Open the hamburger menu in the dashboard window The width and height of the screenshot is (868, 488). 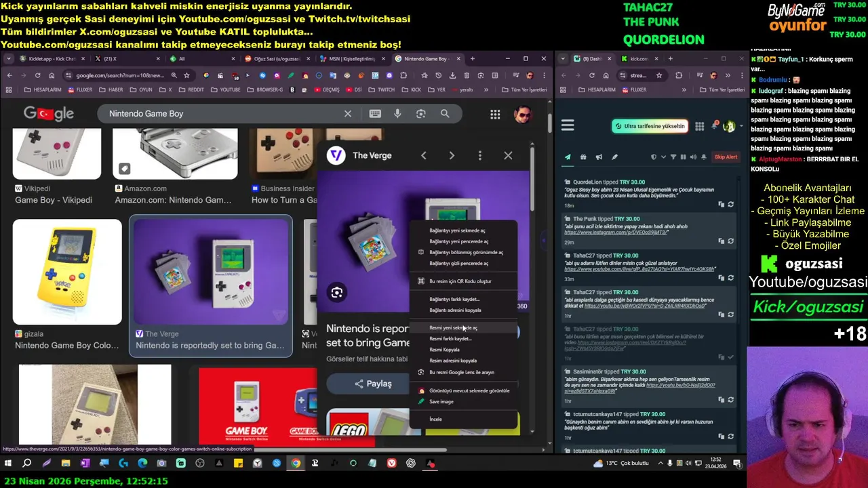(568, 125)
